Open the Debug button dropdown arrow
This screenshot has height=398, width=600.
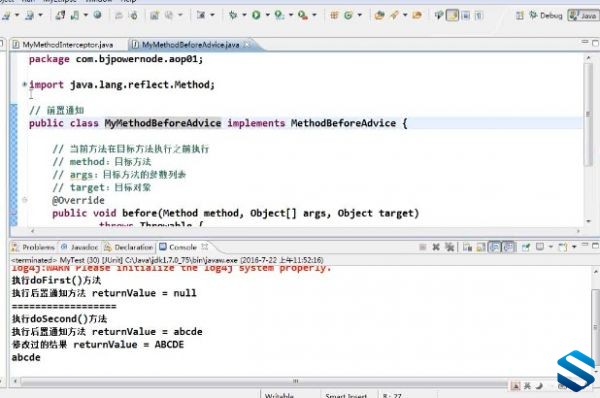click(x=244, y=15)
